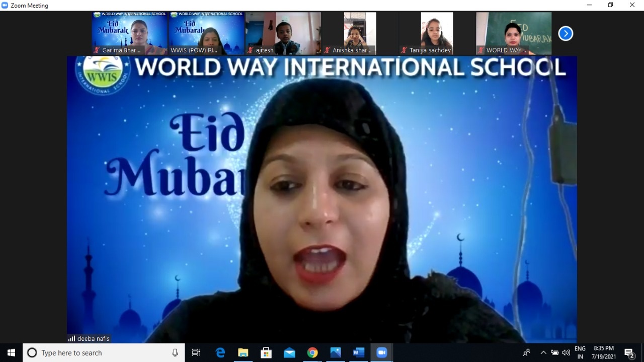Minimize the Zoom Meeting window
644x362 pixels.
click(589, 5)
